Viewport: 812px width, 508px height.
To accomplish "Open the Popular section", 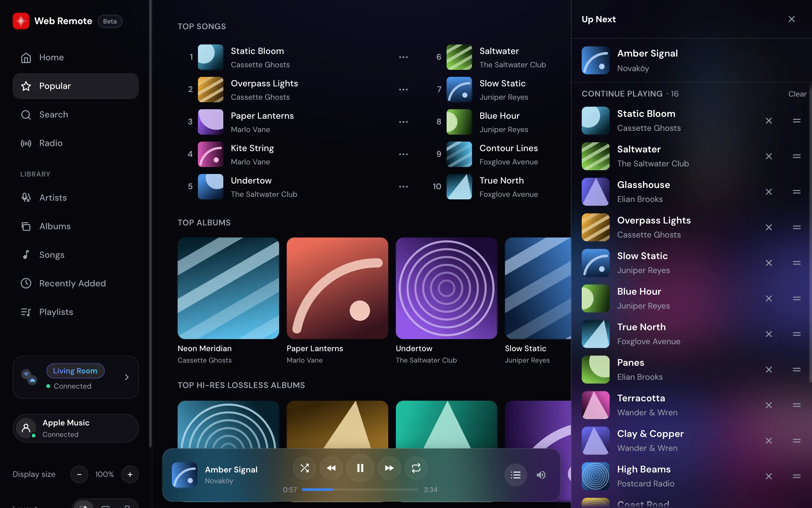I will pos(75,86).
